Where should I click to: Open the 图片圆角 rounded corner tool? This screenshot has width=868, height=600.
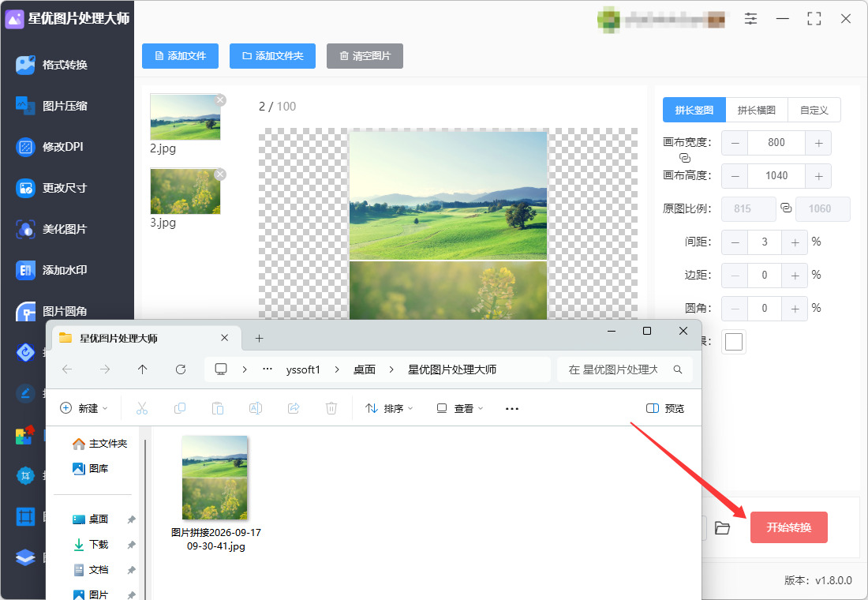coord(51,311)
